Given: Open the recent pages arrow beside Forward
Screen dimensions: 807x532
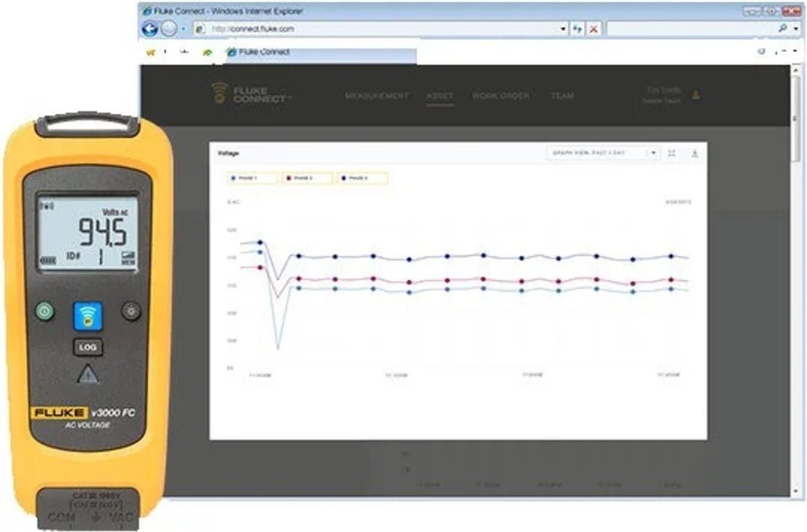Looking at the screenshot, I should [x=184, y=29].
